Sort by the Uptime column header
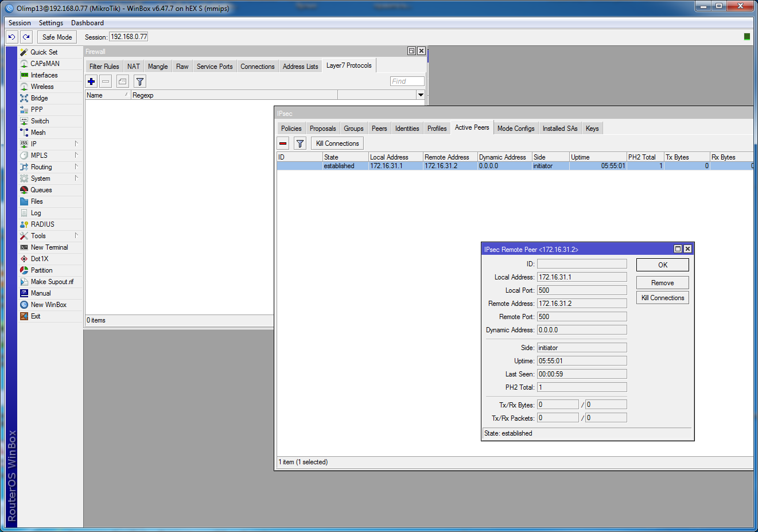 tap(598, 157)
